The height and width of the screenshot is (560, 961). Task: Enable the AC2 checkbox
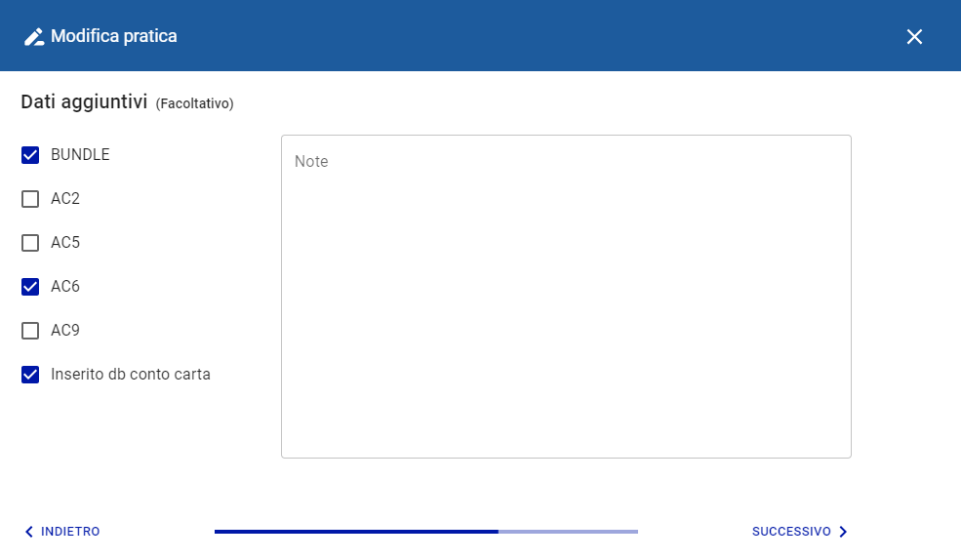click(x=30, y=199)
